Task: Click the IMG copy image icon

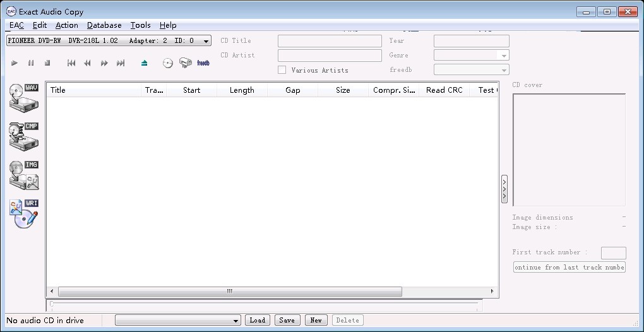Action: pyautogui.click(x=24, y=175)
